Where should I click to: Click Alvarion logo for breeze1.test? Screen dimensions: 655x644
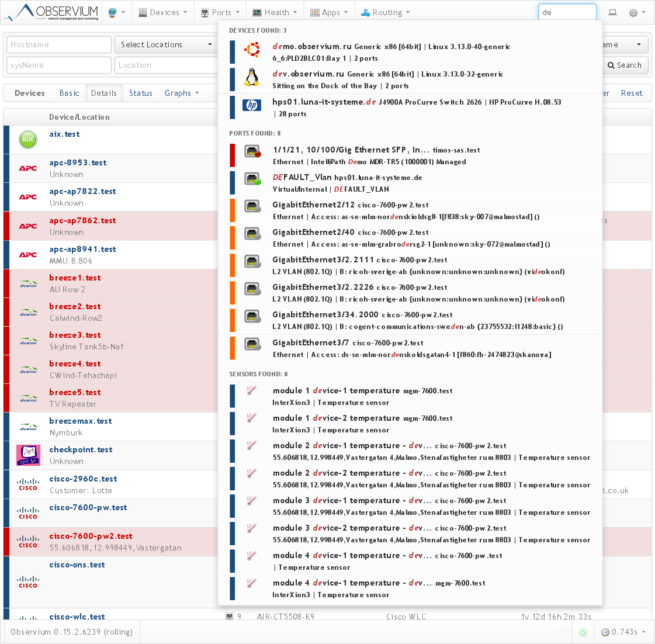pos(28,284)
